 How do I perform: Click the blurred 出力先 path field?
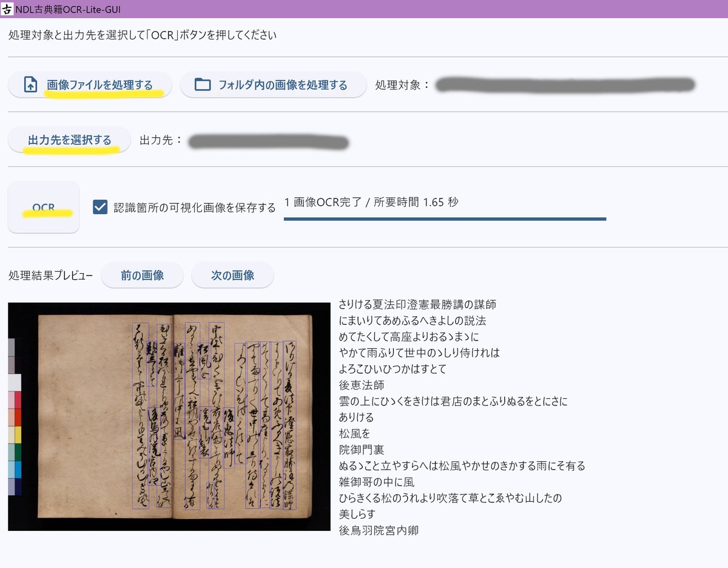coord(267,141)
